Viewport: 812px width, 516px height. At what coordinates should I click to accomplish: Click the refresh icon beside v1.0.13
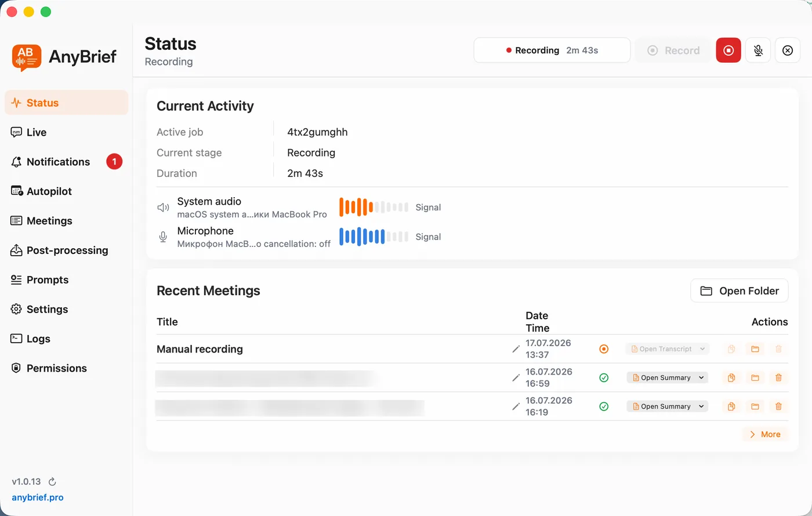click(52, 482)
